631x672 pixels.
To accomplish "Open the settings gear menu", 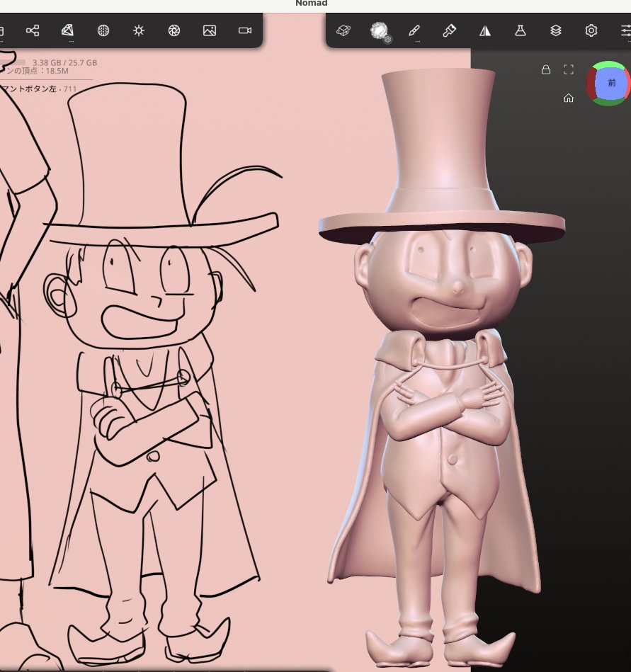I will (x=591, y=30).
